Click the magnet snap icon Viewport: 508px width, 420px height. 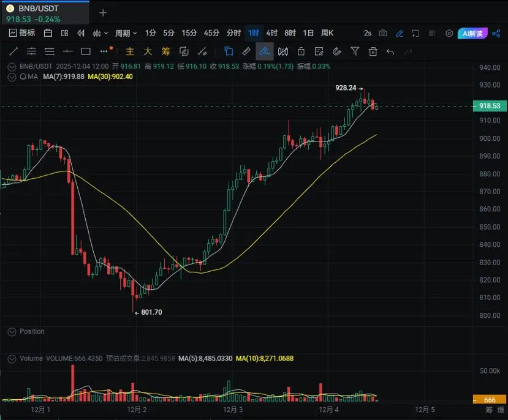point(337,51)
